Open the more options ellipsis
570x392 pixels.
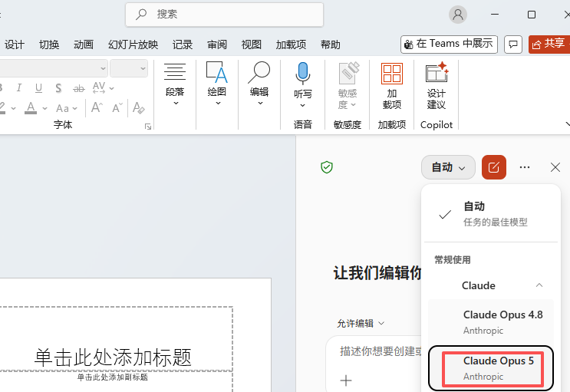[525, 167]
